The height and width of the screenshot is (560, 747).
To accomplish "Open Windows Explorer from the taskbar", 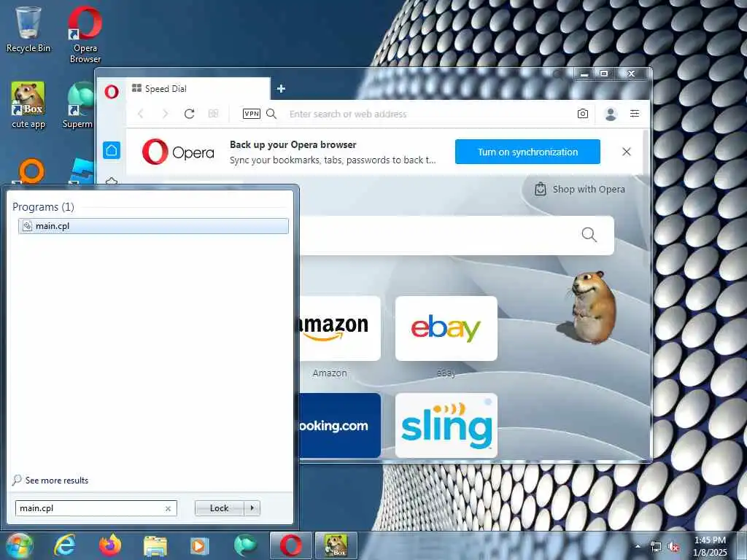I will pos(155,545).
